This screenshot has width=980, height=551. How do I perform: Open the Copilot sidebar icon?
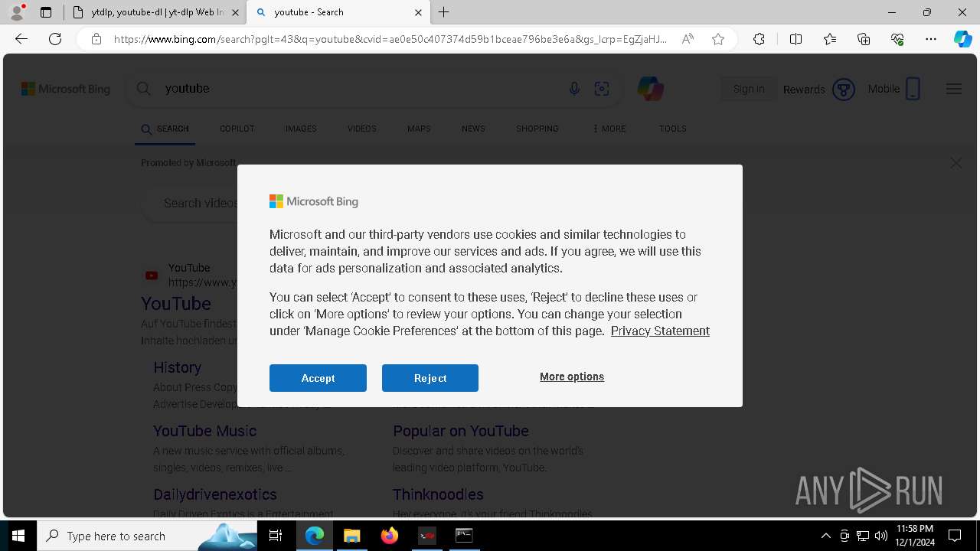962,39
